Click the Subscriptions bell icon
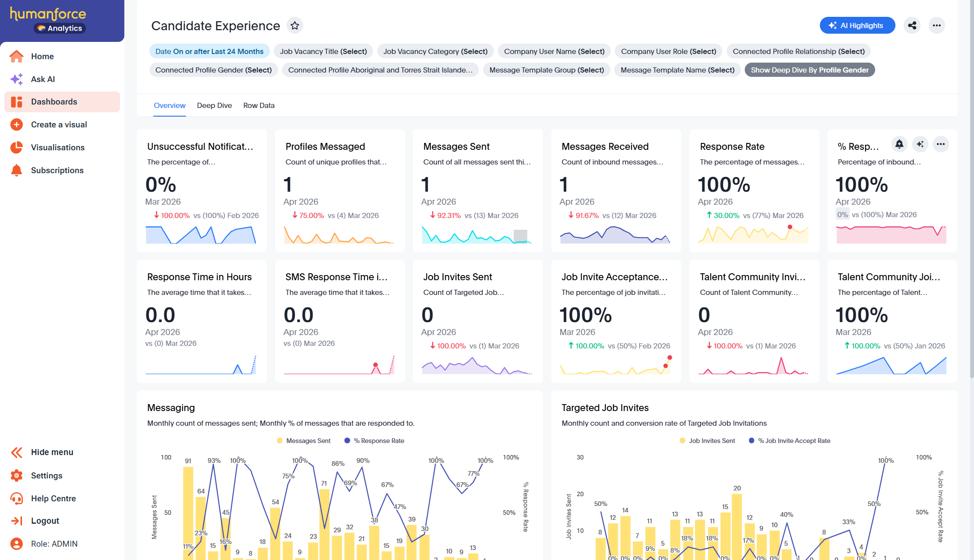This screenshot has height=560, width=974. [16, 171]
